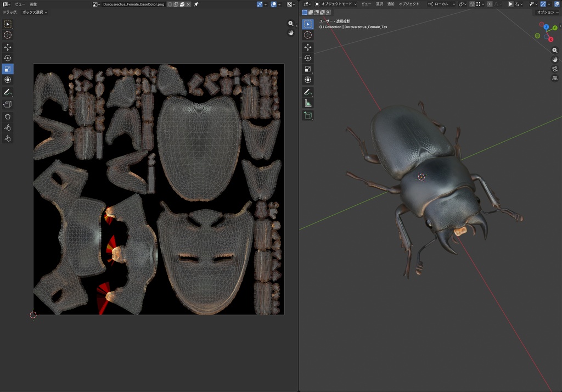Toggle snapping magnet in the 3D viewport header
This screenshot has height=392, width=562.
[x=472, y=4]
